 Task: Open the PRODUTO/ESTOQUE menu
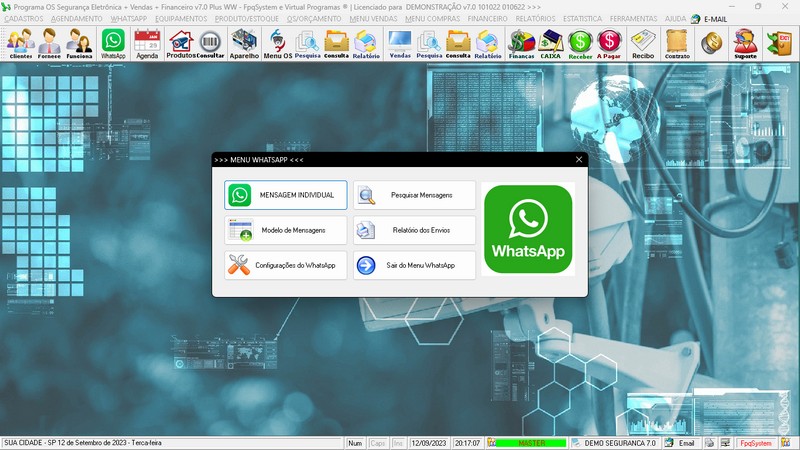[x=246, y=19]
